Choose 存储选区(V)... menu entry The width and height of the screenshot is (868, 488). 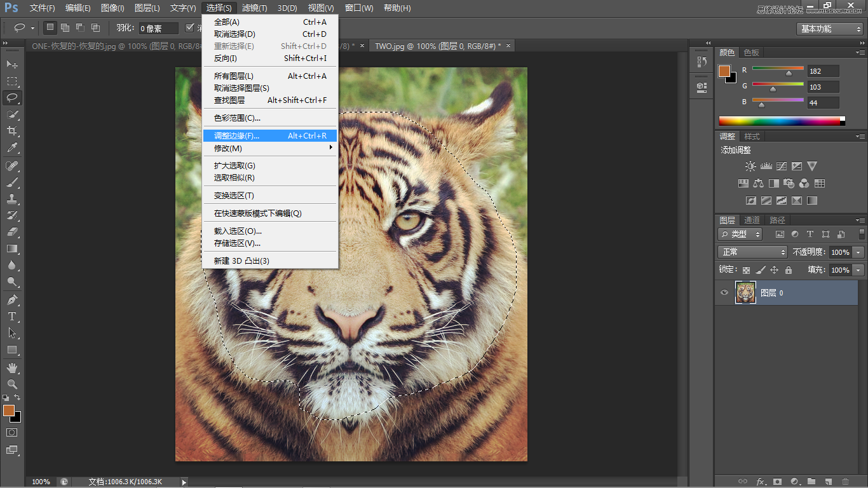(270, 243)
